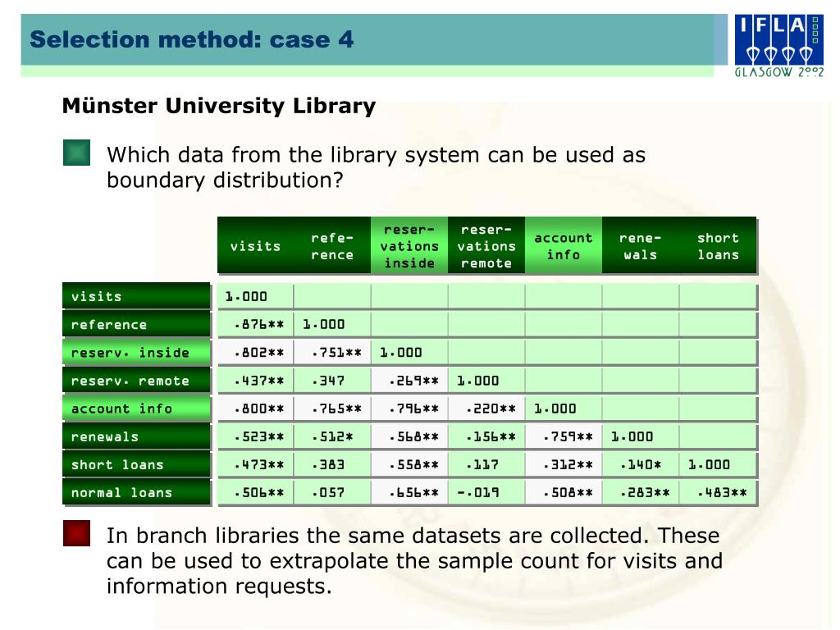Image resolution: width=840 pixels, height=630 pixels.
Task: Select the cell '.156**'
Action: [486, 436]
